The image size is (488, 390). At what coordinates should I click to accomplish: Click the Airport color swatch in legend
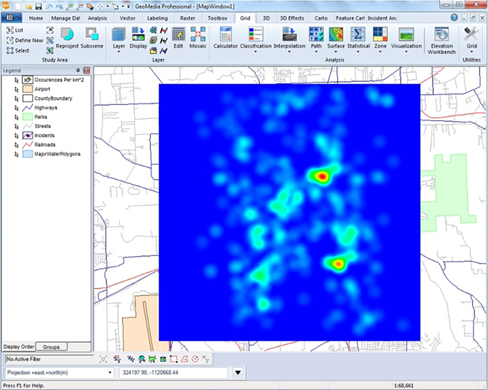tap(28, 89)
